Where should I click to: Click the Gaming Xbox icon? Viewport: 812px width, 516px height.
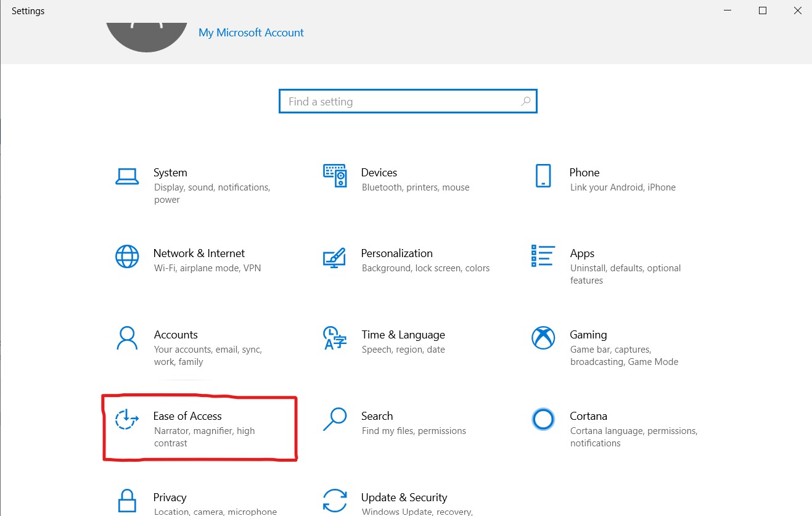(543, 338)
